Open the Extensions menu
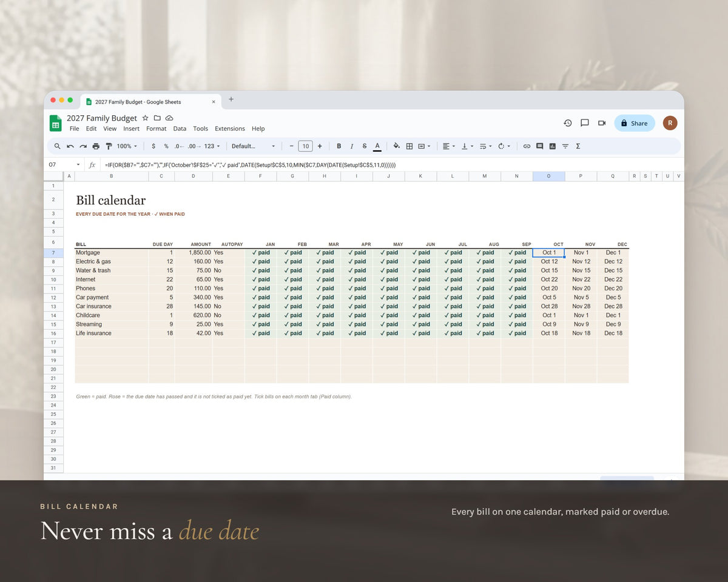 [230, 129]
